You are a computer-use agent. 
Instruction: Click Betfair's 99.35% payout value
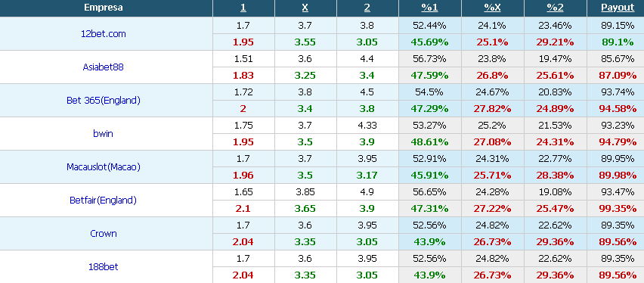coord(618,209)
